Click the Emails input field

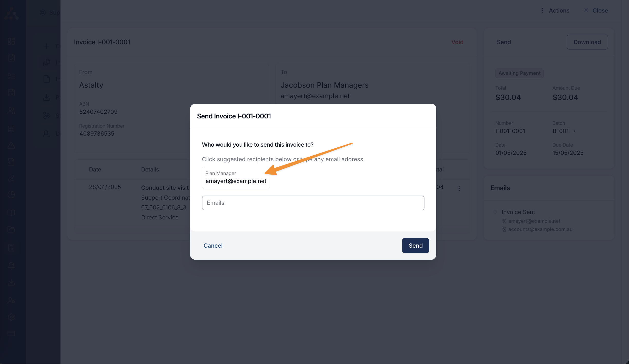tap(313, 203)
